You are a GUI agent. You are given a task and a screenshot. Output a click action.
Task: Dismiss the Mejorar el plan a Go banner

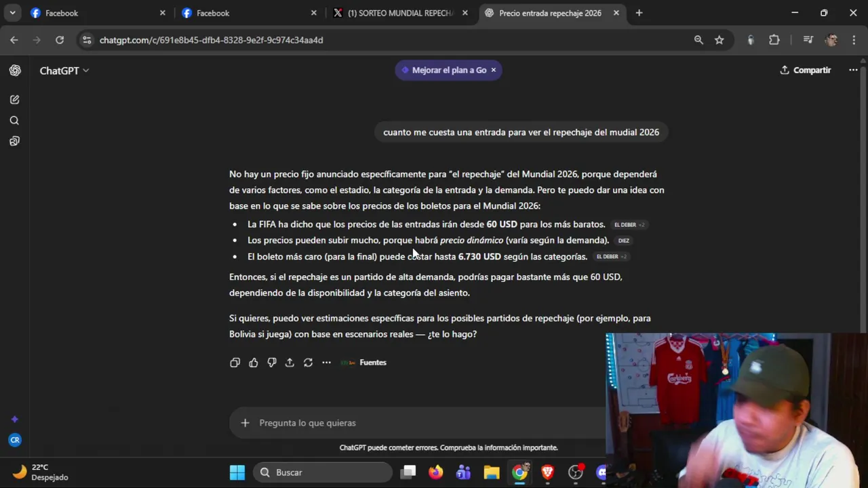pos(494,70)
